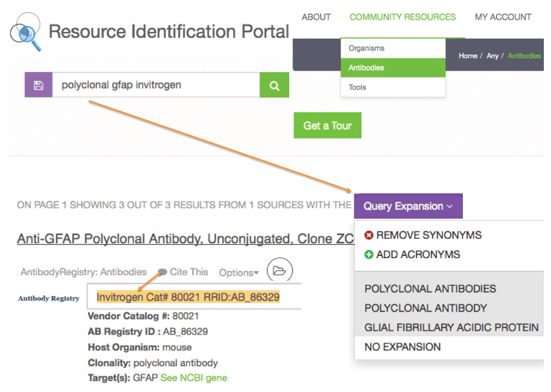Viewport: 551px width, 392px height.
Task: Click the Cite This speech bubble icon
Action: pos(163,272)
